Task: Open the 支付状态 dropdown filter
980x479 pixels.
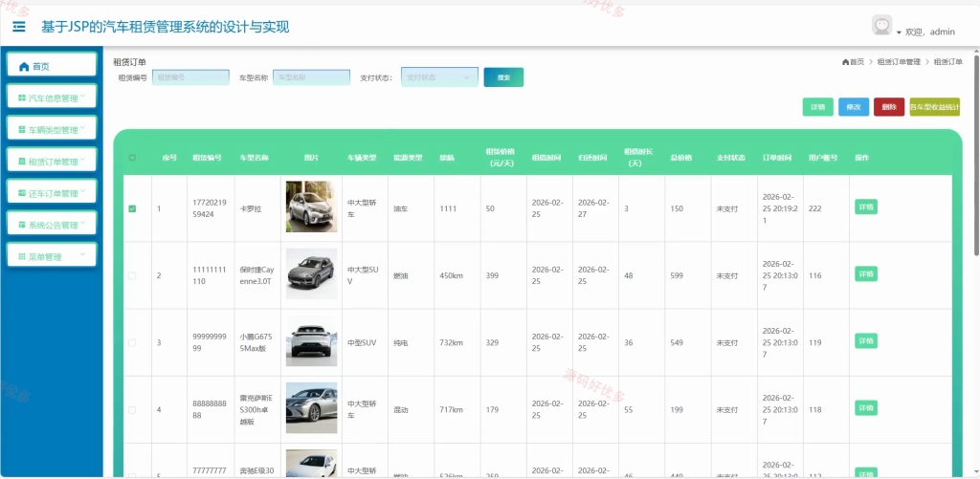Action: 439,77
